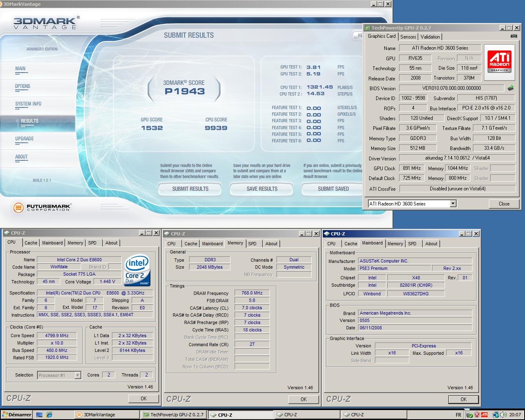The width and height of the screenshot is (525, 420).
Task: Click the GPU Clock 891 MHz field
Action: (411, 168)
